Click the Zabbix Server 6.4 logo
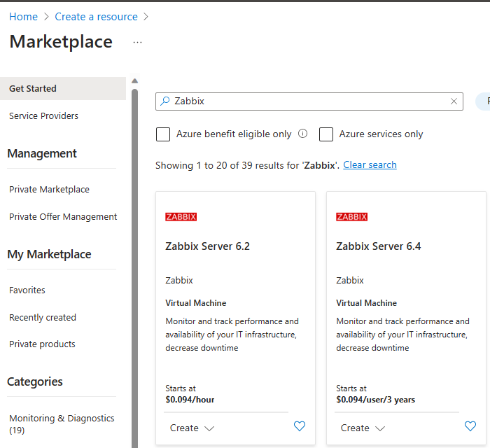490x448 pixels. tap(351, 217)
